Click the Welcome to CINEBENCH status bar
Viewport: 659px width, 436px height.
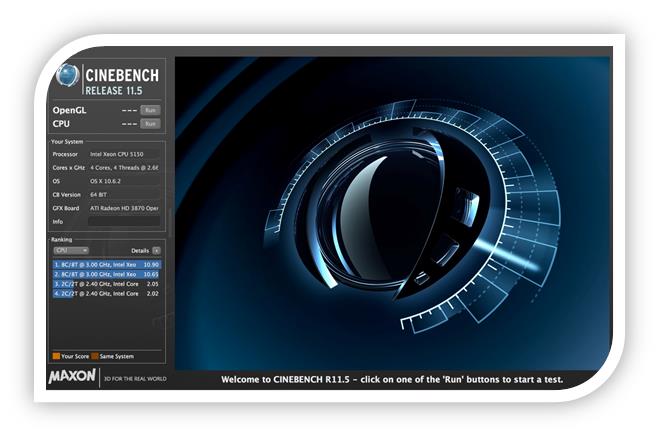[x=390, y=380]
